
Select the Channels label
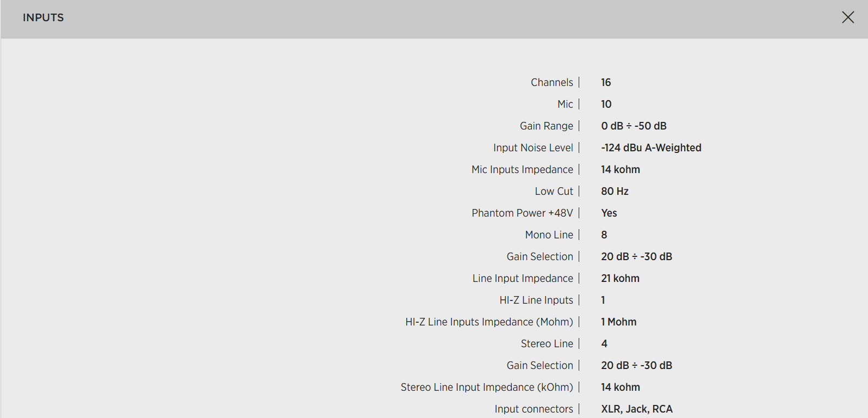point(551,82)
